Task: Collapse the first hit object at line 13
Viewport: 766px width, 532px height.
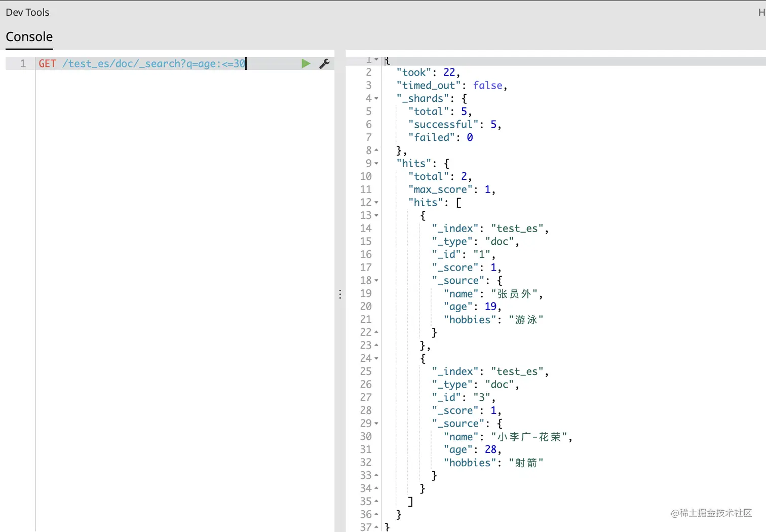Action: pos(376,215)
